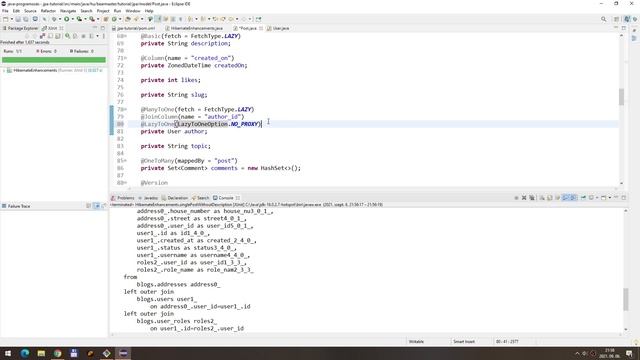Click Remove All Terminated Launches in console
This screenshot has height=360, width=640.
pos(532,198)
